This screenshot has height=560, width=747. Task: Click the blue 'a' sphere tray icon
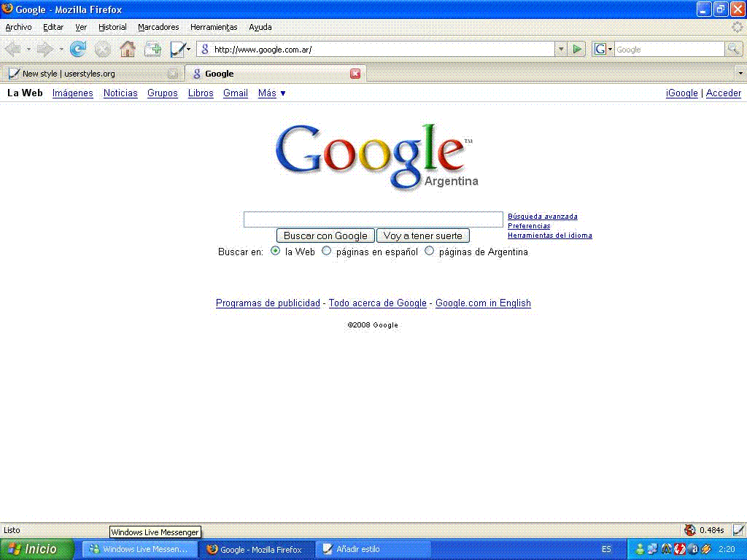point(694,549)
